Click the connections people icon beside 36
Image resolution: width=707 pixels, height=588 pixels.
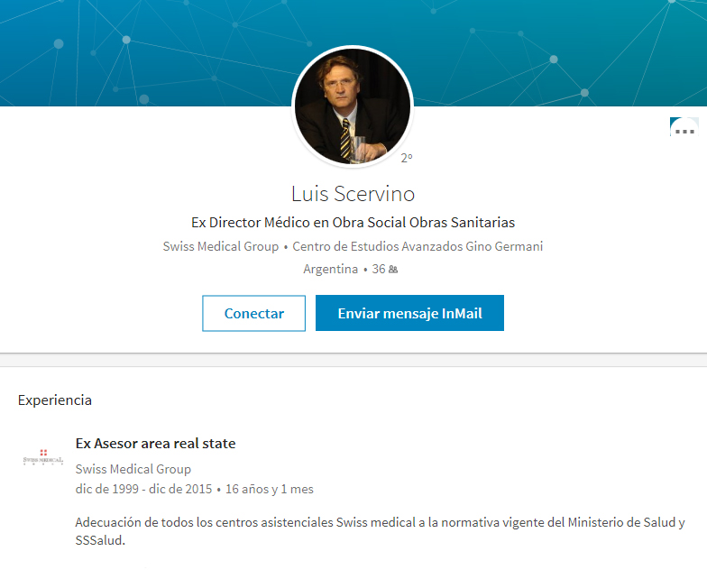point(393,270)
